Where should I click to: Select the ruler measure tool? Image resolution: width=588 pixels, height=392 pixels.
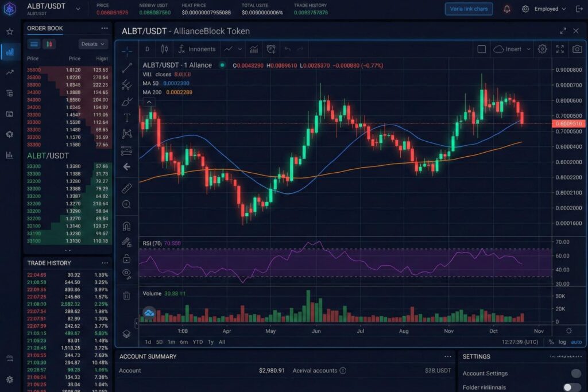(127, 188)
